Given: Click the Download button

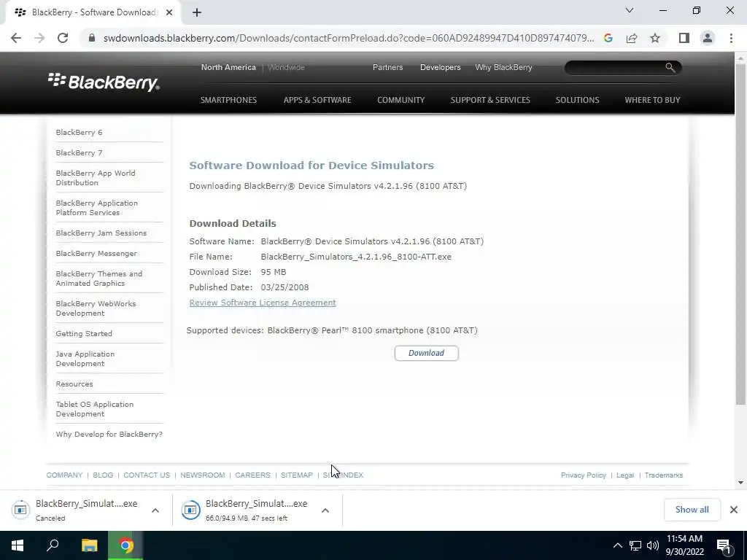Looking at the screenshot, I should (426, 353).
